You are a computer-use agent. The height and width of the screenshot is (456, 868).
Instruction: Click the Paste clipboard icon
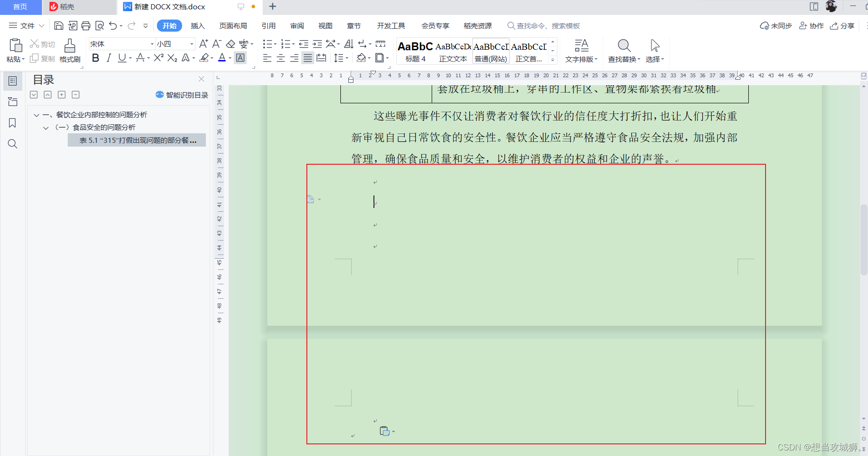pyautogui.click(x=15, y=46)
